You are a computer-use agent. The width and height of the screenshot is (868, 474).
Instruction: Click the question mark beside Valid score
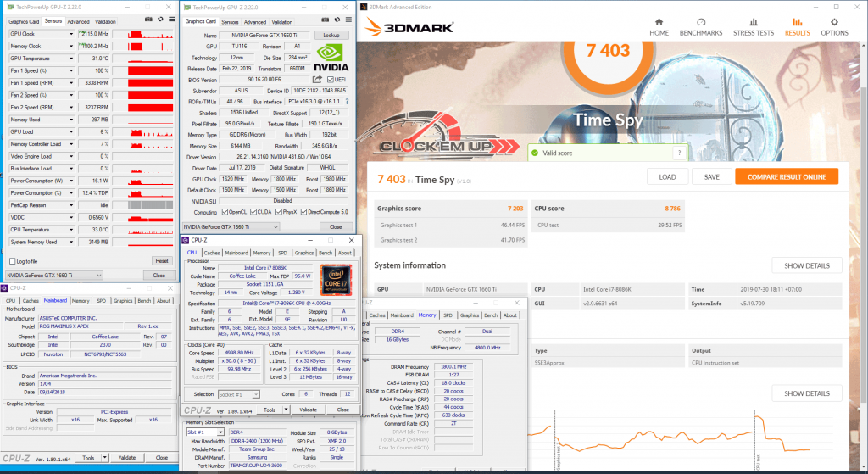678,153
